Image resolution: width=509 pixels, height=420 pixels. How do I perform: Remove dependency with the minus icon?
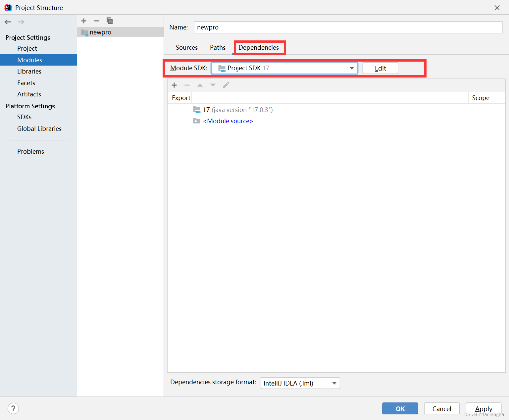pyautogui.click(x=187, y=85)
